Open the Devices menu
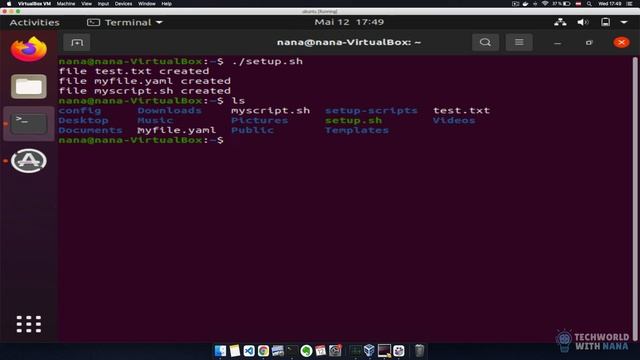The width and height of the screenshot is (640, 360). click(123, 4)
